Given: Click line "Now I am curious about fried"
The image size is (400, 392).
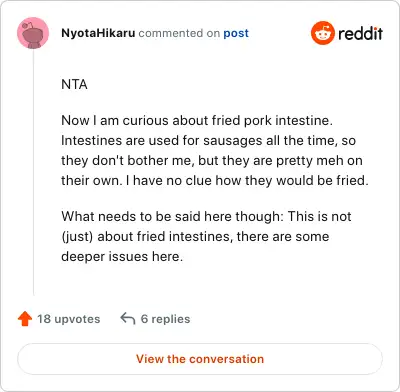Looking at the screenshot, I should tap(197, 120).
